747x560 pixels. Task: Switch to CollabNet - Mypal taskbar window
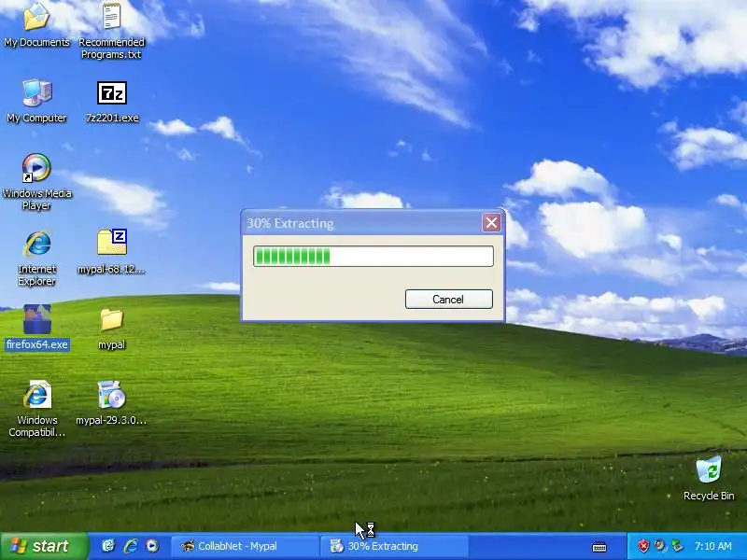(x=245, y=546)
